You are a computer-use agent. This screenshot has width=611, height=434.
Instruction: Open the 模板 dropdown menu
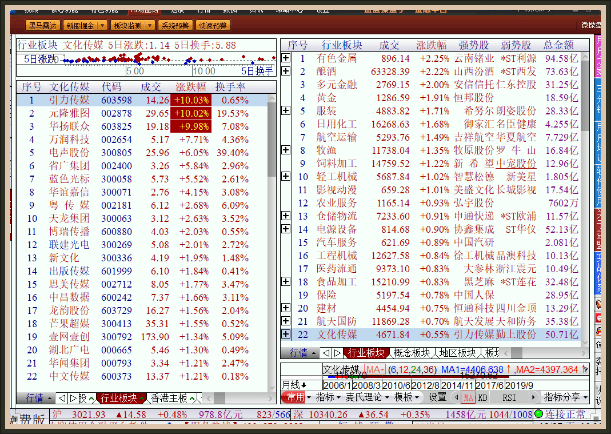coord(406,397)
